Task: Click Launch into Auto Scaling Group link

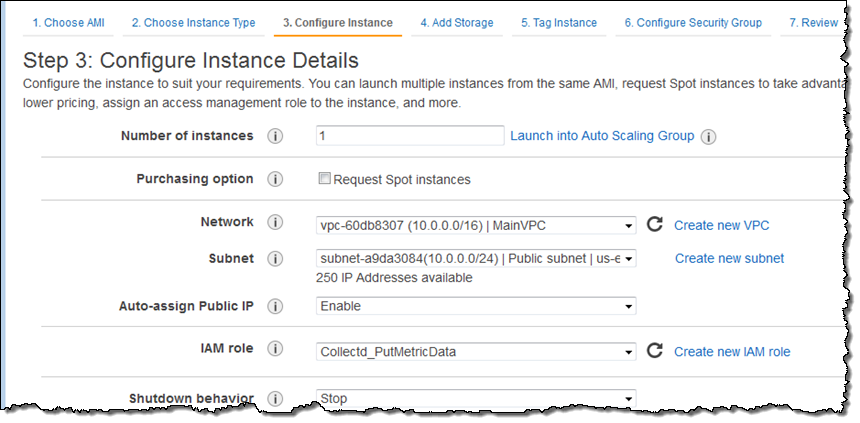Action: 602,136
